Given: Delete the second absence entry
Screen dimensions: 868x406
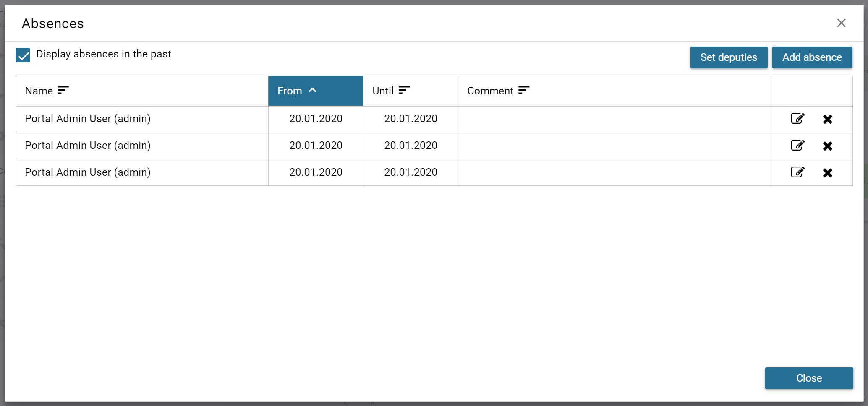Looking at the screenshot, I should click(827, 146).
